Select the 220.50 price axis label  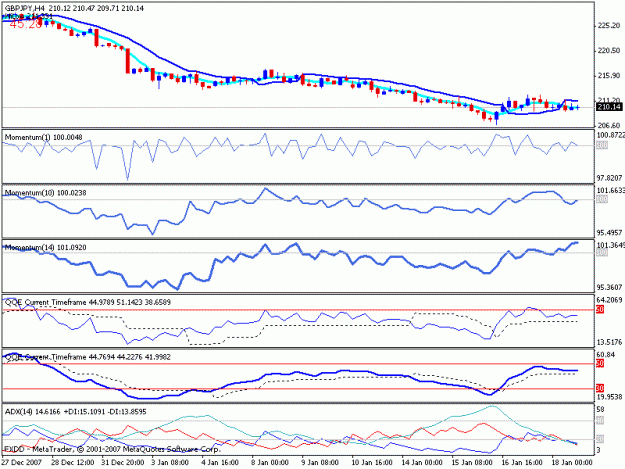coord(609,51)
